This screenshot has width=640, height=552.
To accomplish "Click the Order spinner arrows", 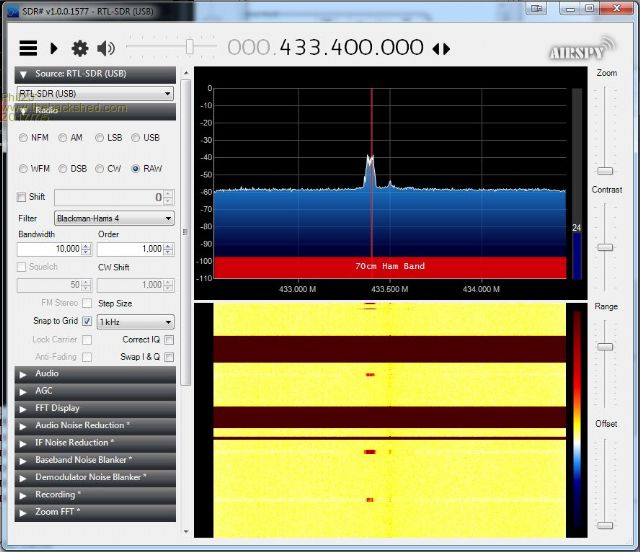I will point(168,249).
